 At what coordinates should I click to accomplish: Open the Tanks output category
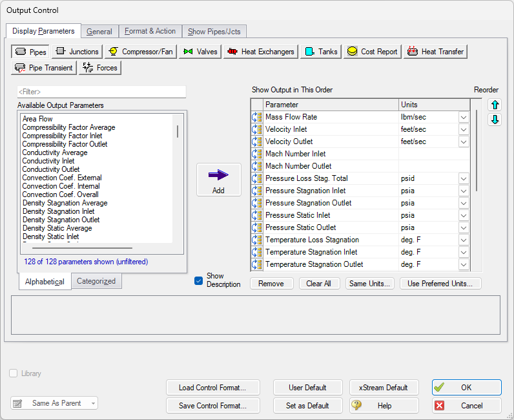(321, 52)
